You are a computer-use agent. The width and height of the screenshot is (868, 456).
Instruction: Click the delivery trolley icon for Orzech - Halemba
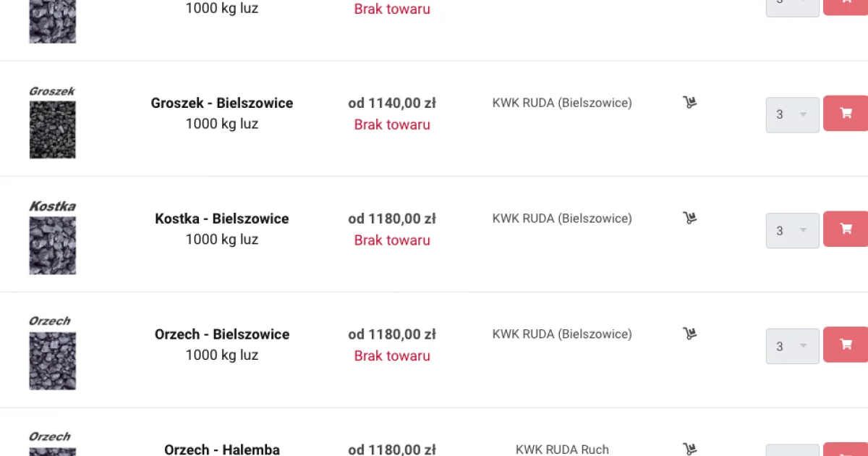[x=689, y=449]
